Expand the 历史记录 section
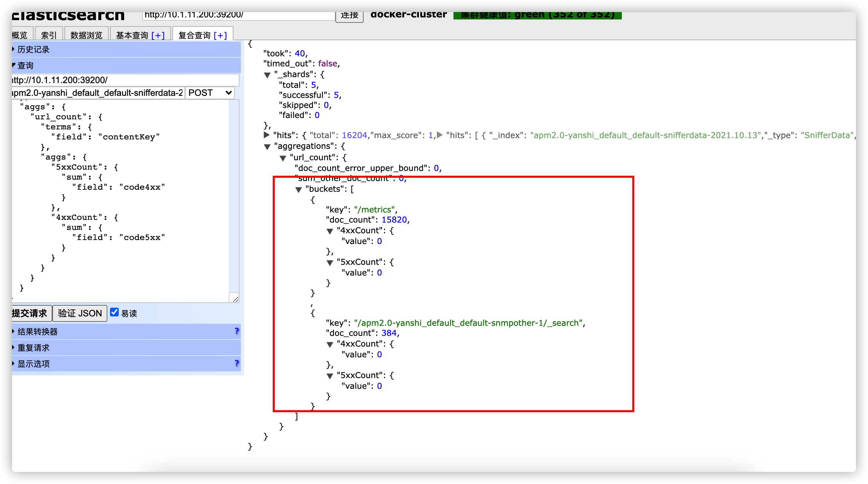868x484 pixels. click(33, 50)
